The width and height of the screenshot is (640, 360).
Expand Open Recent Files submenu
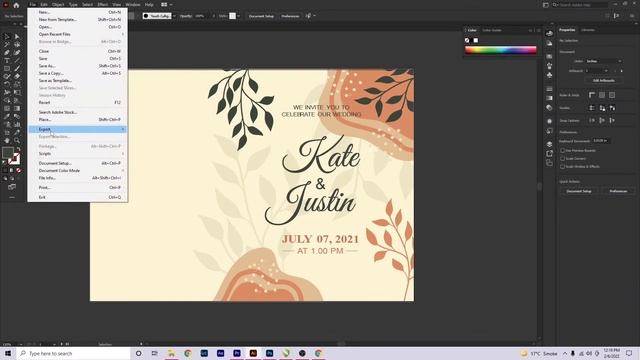click(x=78, y=34)
